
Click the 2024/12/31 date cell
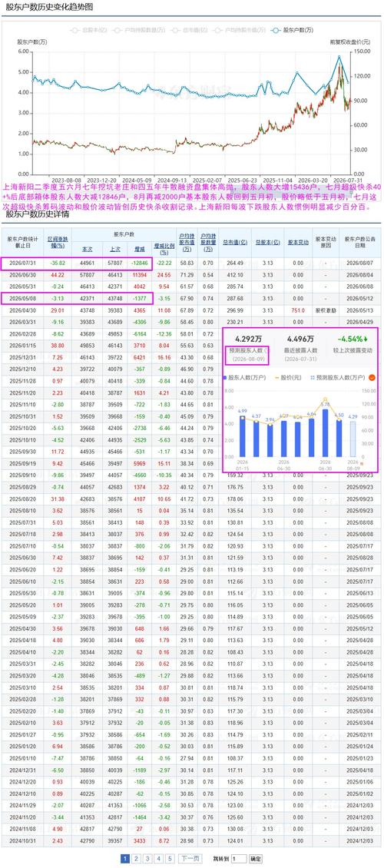pyautogui.click(x=22, y=770)
